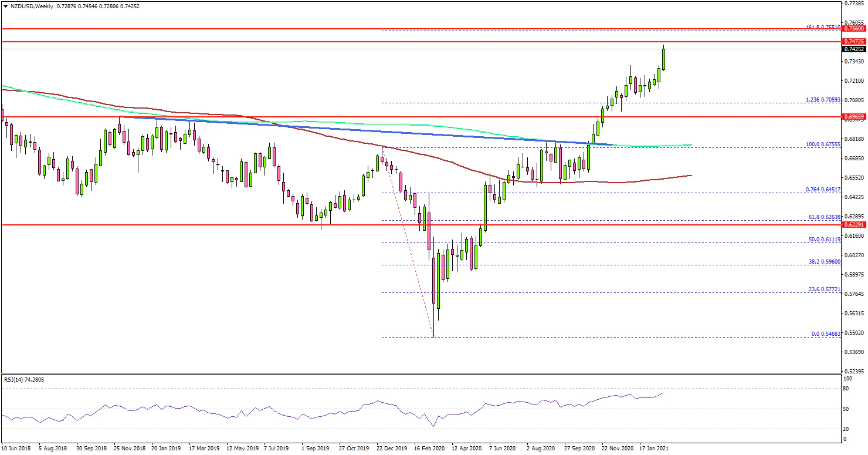The height and width of the screenshot is (455, 868).
Task: Click the 10 Jun 2018 date on time axis
Action: click(16, 447)
